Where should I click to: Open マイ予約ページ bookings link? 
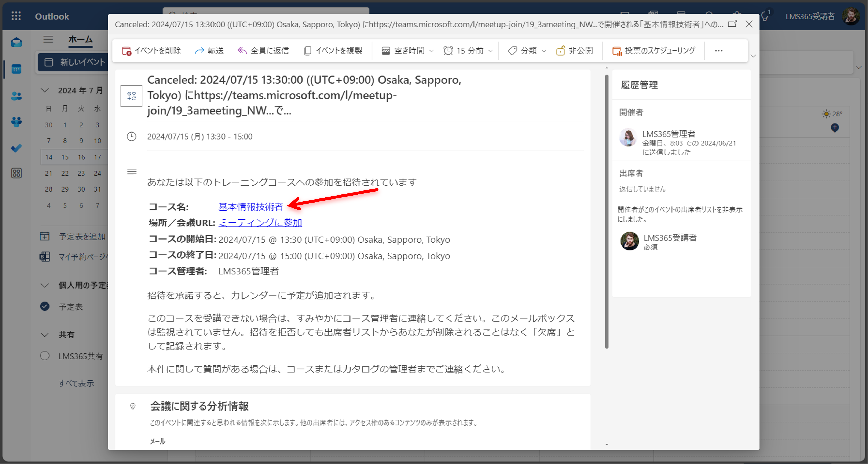click(74, 257)
